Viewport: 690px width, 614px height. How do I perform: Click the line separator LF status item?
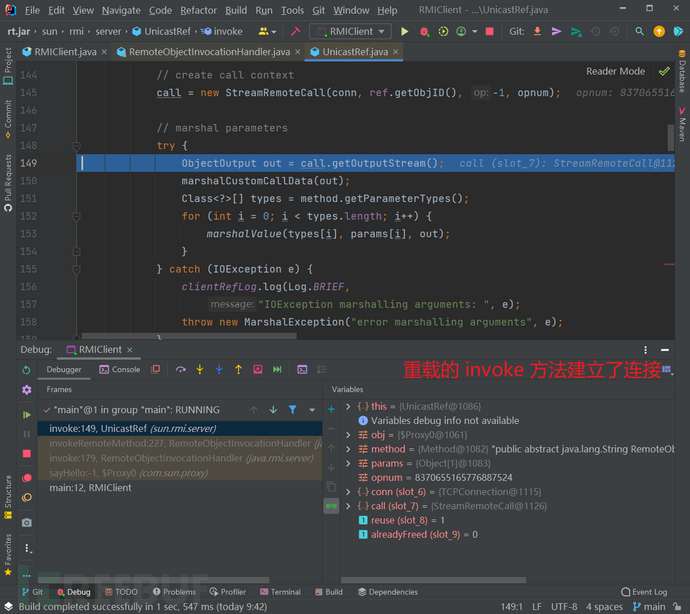click(537, 607)
